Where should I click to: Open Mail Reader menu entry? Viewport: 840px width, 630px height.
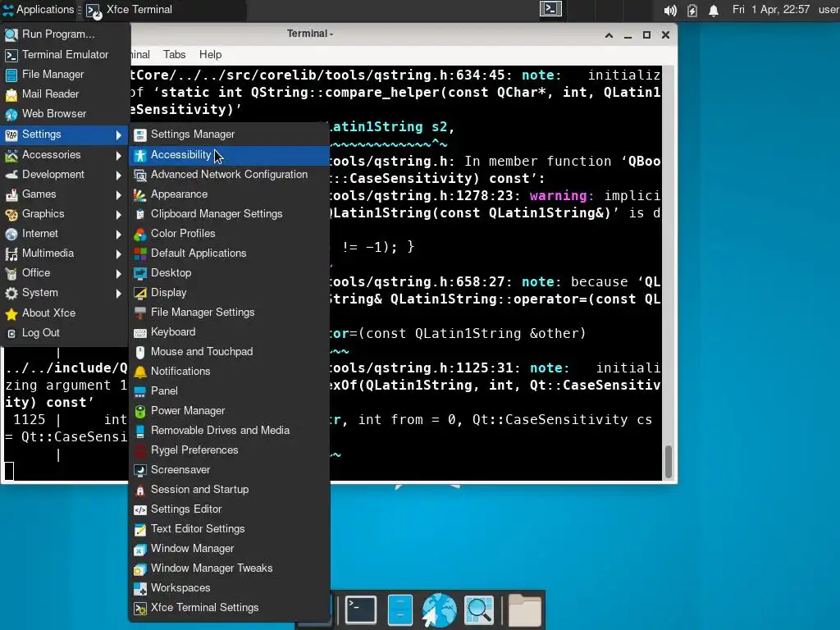pos(64,94)
